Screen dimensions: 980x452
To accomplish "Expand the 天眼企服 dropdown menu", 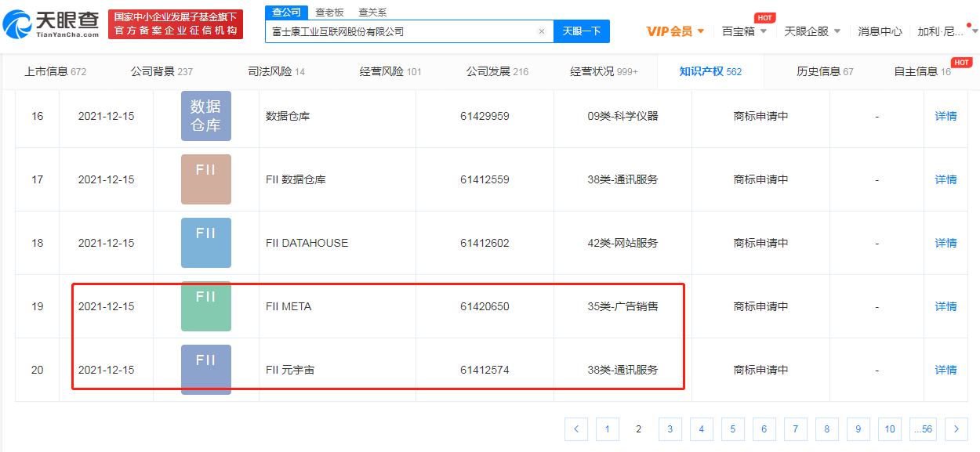I will 812,31.
